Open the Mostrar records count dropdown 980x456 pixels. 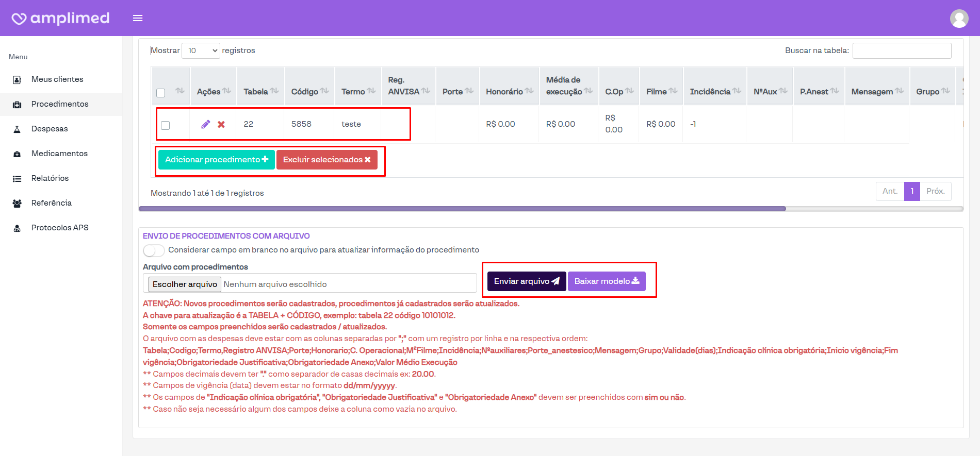pos(201,50)
